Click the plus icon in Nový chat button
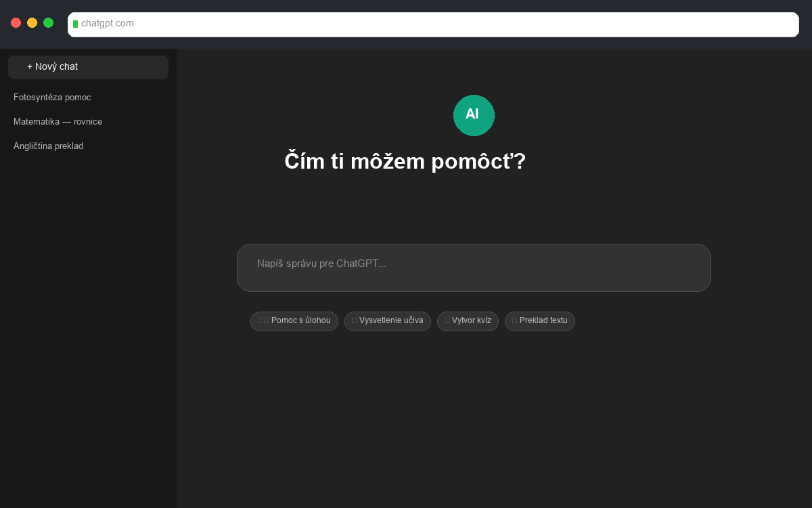 point(28,66)
